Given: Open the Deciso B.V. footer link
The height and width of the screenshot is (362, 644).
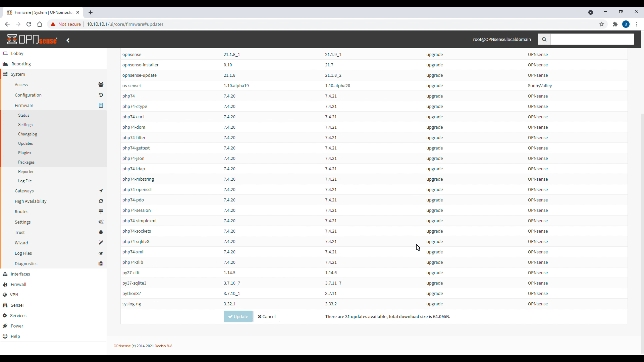Looking at the screenshot, I should pos(163,346).
